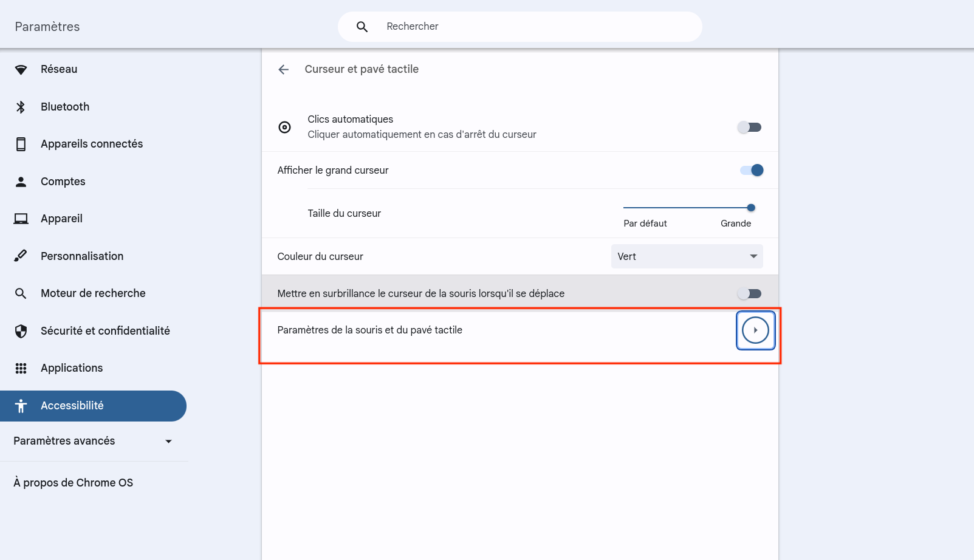
Task: Click the Sécurité et confidentialité shield icon
Action: [21, 331]
